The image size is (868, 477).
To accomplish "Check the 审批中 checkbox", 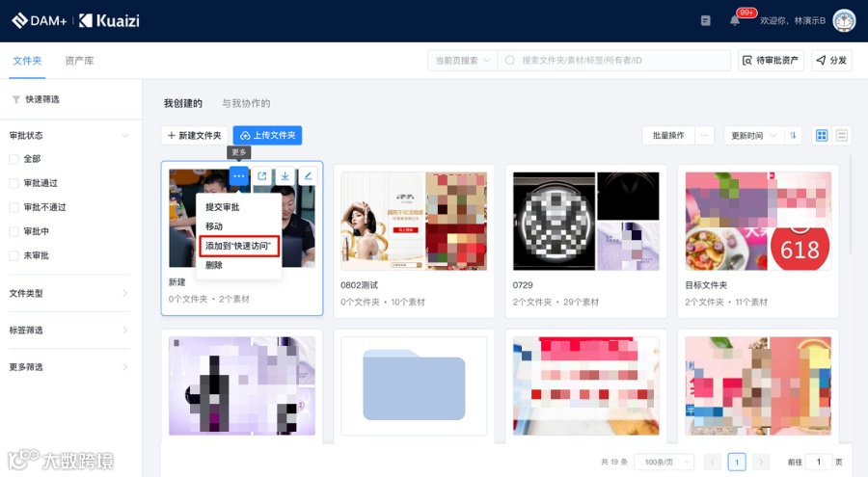I will [14, 231].
